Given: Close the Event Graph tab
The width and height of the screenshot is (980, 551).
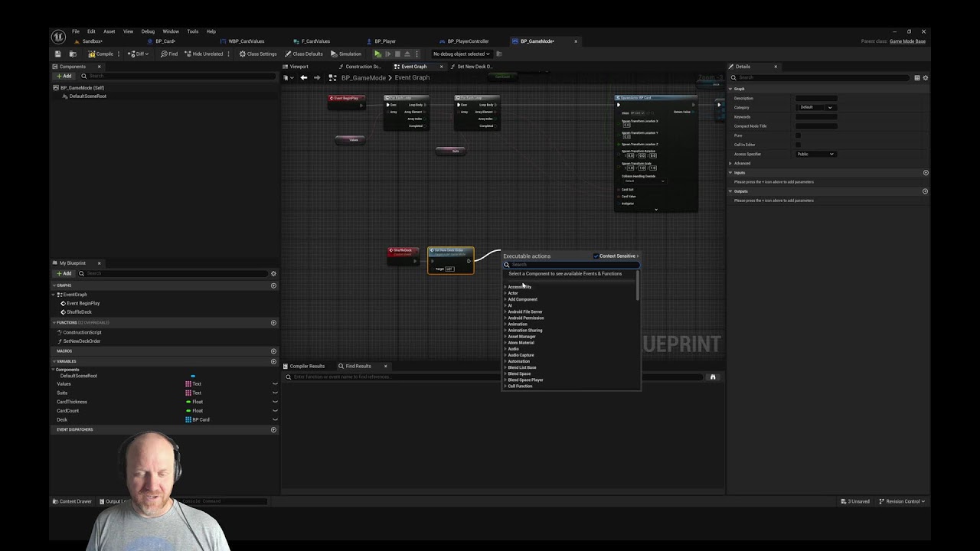Looking at the screenshot, I should 441,67.
